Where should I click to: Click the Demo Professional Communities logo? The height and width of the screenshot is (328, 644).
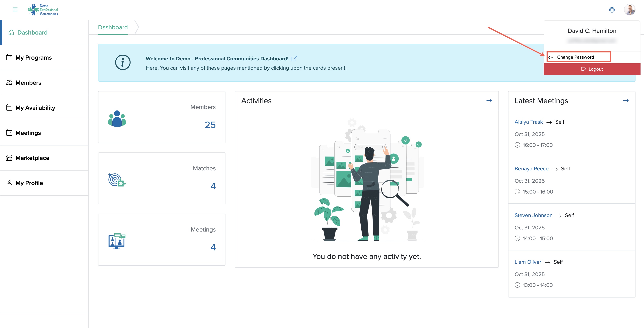(x=43, y=10)
